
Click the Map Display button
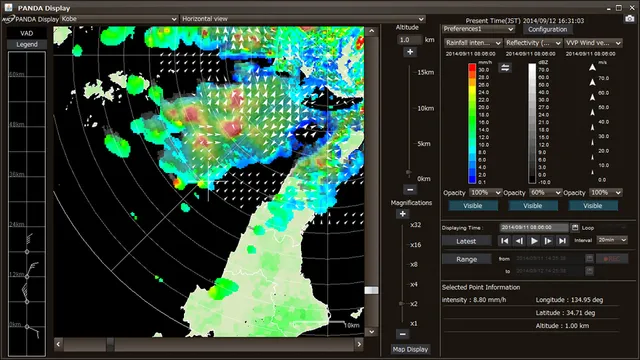point(410,349)
